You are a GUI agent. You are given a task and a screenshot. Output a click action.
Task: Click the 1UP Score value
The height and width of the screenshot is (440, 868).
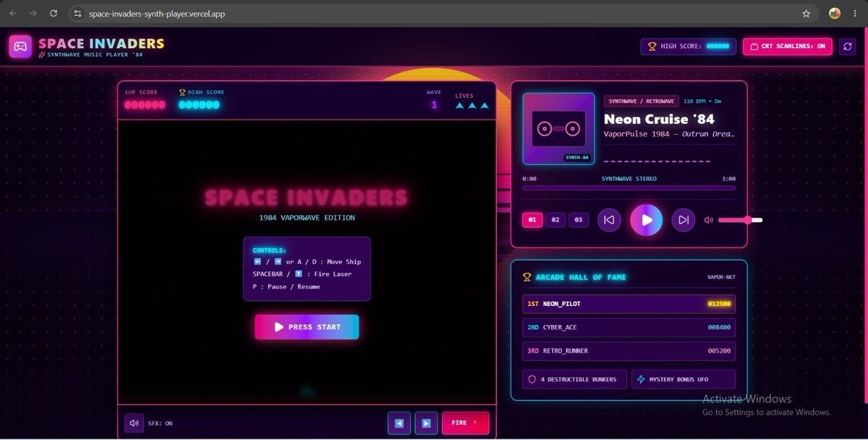[145, 105]
